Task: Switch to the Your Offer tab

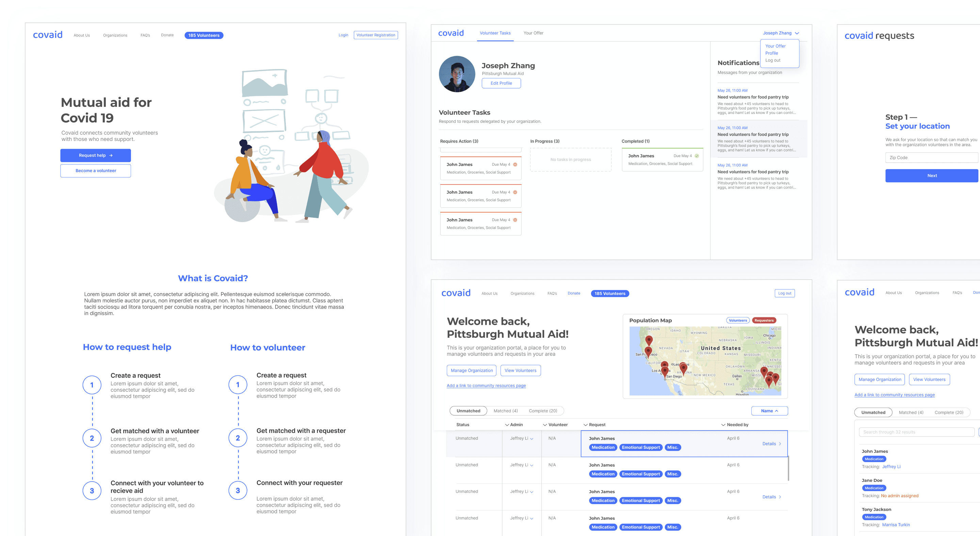Action: 533,33
